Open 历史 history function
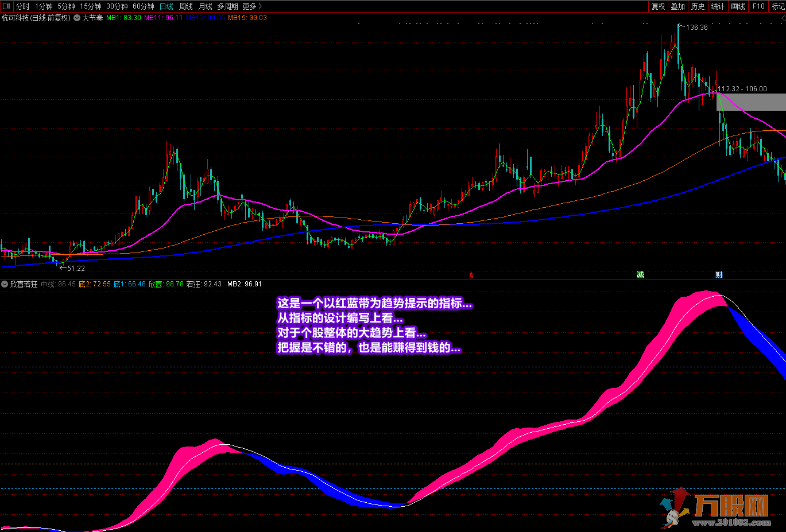The width and height of the screenshot is (786, 532). [698, 6]
